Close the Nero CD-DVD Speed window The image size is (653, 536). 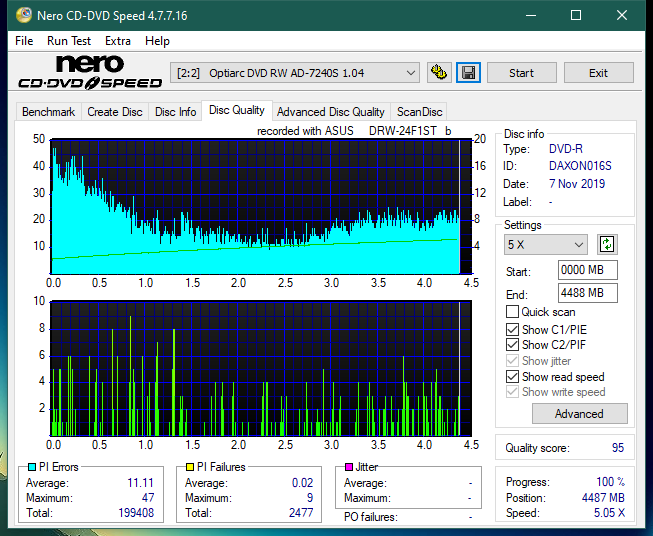(622, 15)
